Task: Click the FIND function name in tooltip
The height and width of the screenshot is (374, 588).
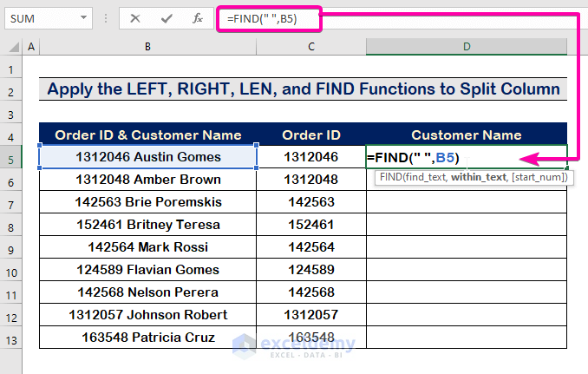Action: (390, 178)
